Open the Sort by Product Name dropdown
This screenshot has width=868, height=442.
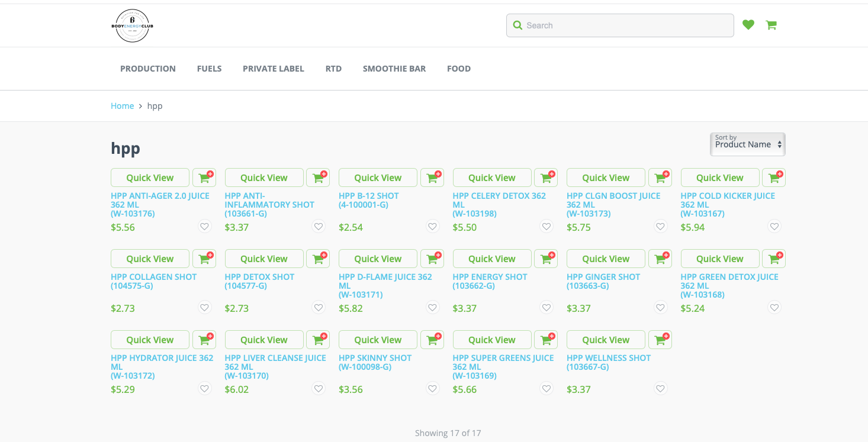click(x=747, y=144)
